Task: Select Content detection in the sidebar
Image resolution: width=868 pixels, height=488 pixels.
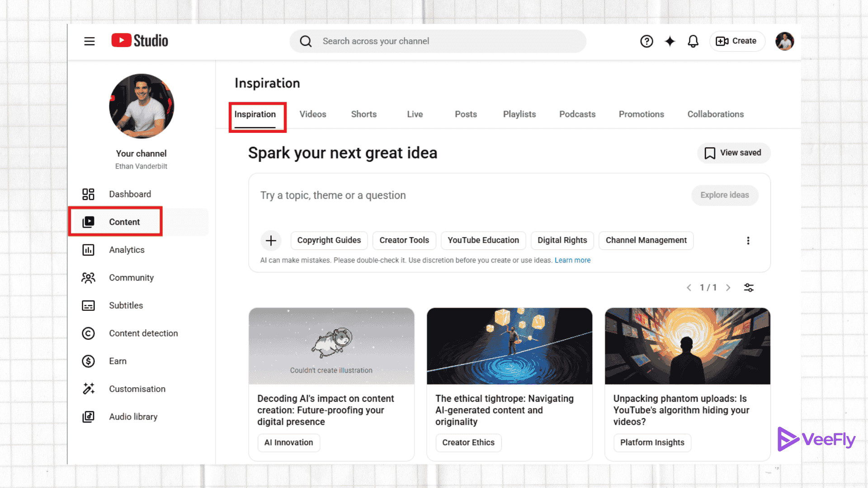Action: click(143, 333)
